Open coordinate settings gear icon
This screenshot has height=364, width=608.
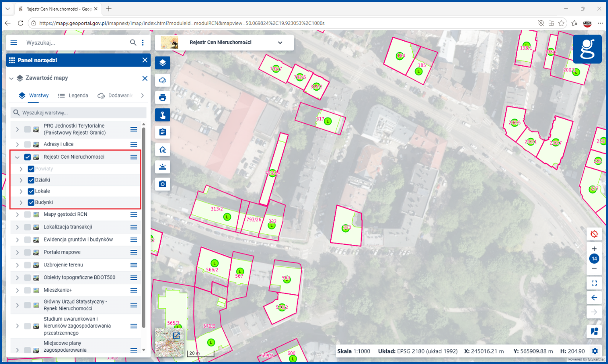pyautogui.click(x=595, y=351)
